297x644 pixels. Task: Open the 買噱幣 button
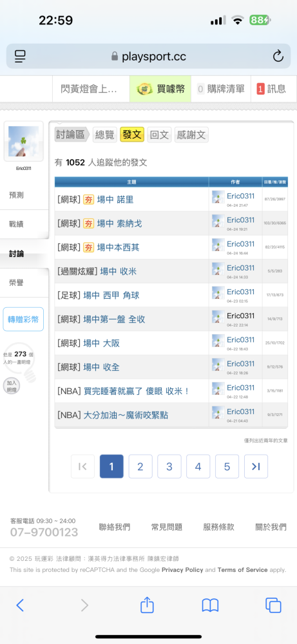[x=160, y=89]
